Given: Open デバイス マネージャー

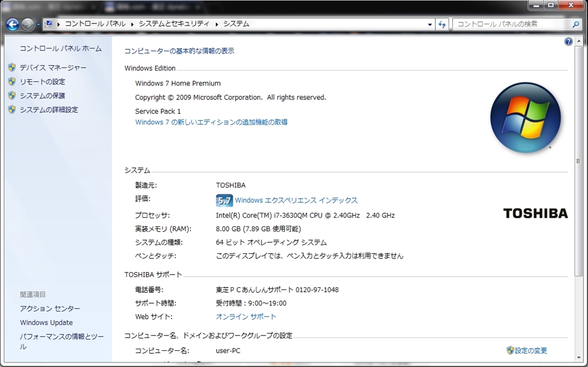Looking at the screenshot, I should (x=53, y=68).
